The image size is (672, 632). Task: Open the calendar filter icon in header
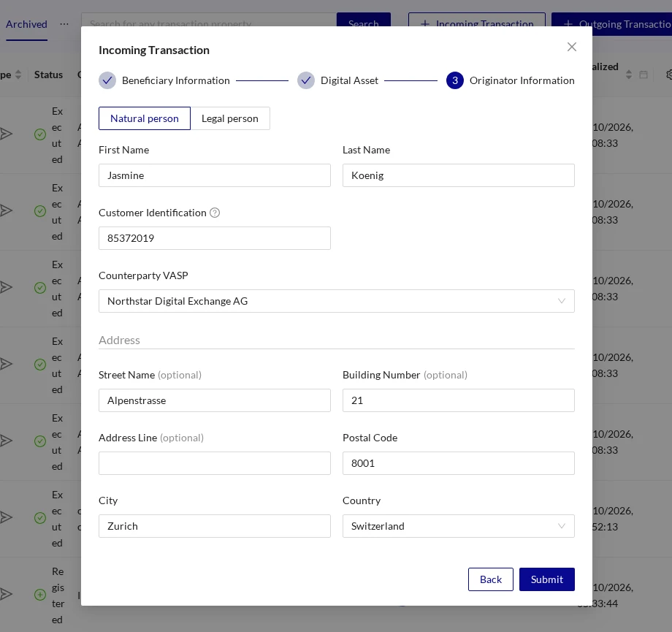(x=644, y=75)
